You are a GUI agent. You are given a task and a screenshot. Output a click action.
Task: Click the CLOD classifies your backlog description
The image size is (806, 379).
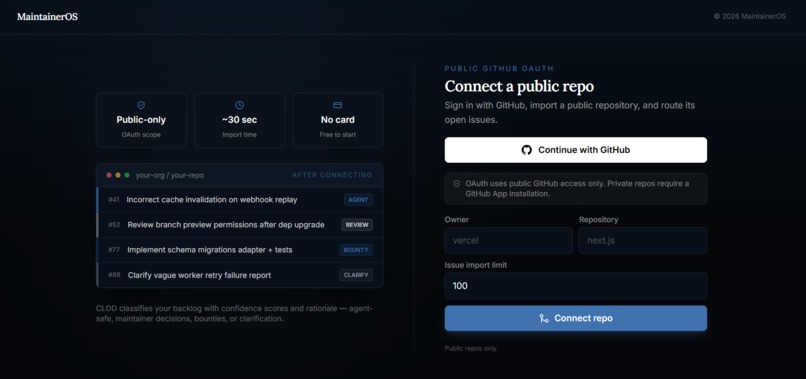point(234,314)
